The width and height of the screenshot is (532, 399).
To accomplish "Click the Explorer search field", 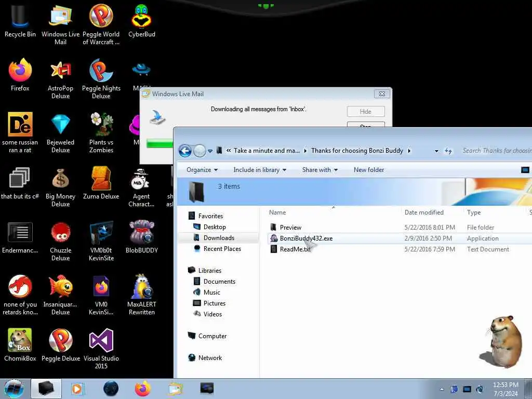I will (x=497, y=151).
